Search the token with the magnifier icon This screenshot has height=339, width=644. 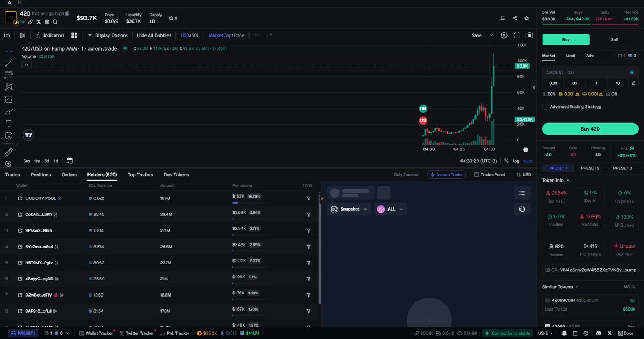(56, 22)
